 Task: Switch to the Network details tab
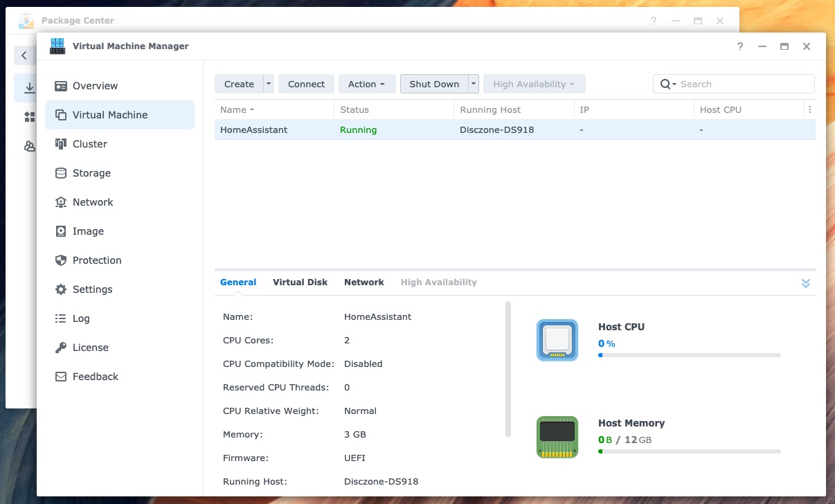point(364,282)
